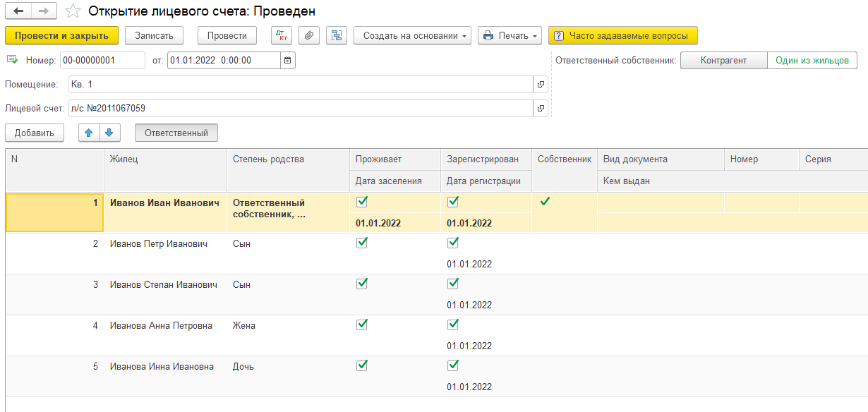
Task: Open calendar picker for document date
Action: tap(287, 61)
